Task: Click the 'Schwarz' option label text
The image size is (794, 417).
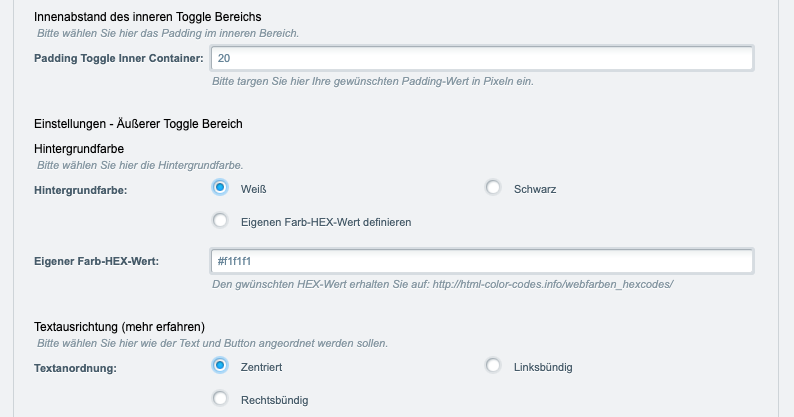Action: (535, 189)
